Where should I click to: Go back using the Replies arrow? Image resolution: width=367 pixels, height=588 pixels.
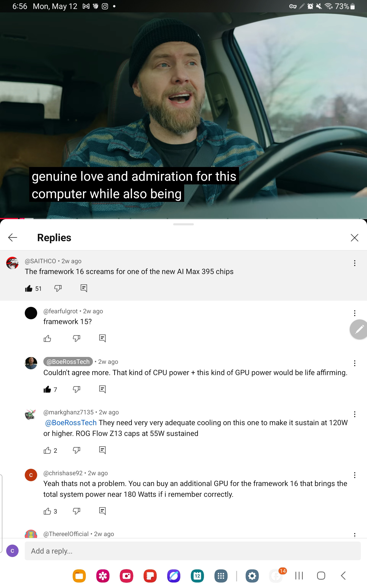(x=13, y=237)
